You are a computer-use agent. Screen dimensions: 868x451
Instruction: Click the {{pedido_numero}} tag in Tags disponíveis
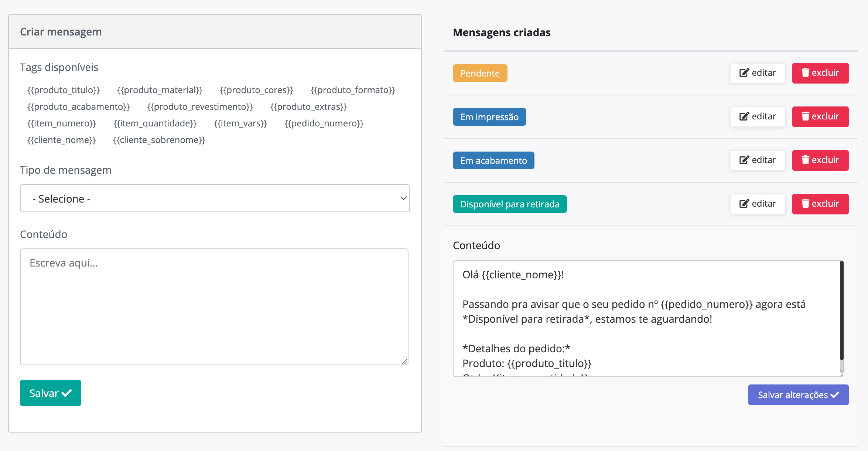coord(324,123)
